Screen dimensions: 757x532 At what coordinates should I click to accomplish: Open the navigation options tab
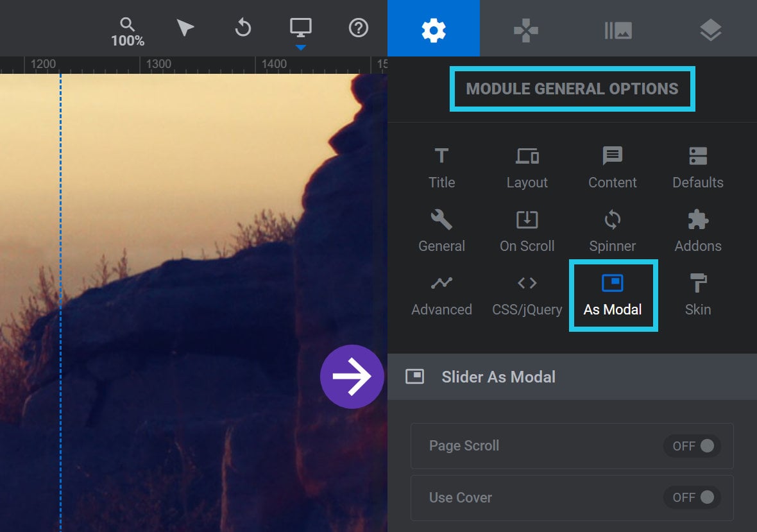[526, 30]
